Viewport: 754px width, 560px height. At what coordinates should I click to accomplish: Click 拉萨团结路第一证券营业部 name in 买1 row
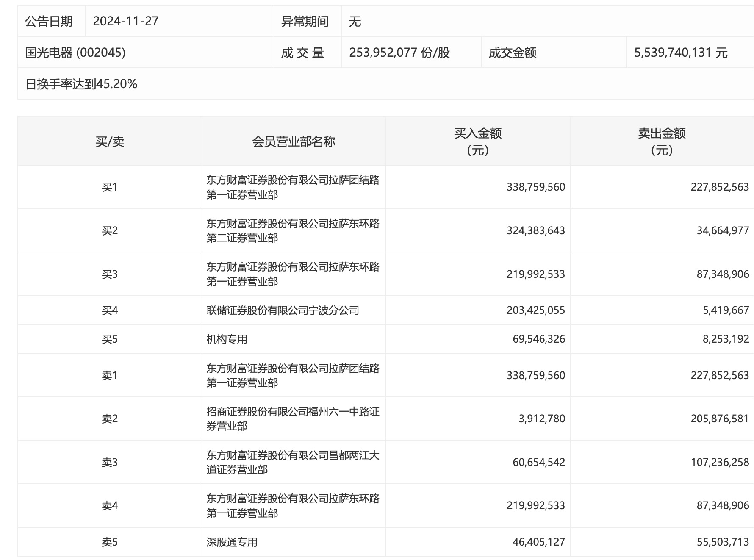(x=293, y=187)
